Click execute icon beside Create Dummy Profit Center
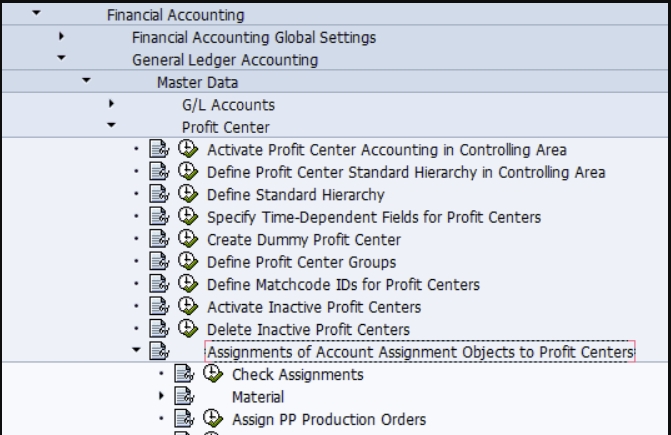671x435 pixels. pyautogui.click(x=187, y=239)
